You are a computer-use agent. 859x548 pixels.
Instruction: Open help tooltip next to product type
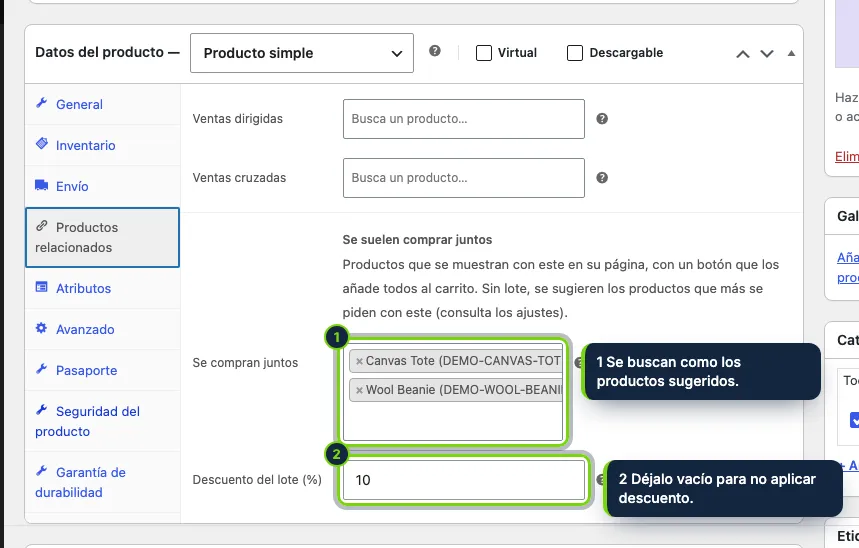click(435, 51)
